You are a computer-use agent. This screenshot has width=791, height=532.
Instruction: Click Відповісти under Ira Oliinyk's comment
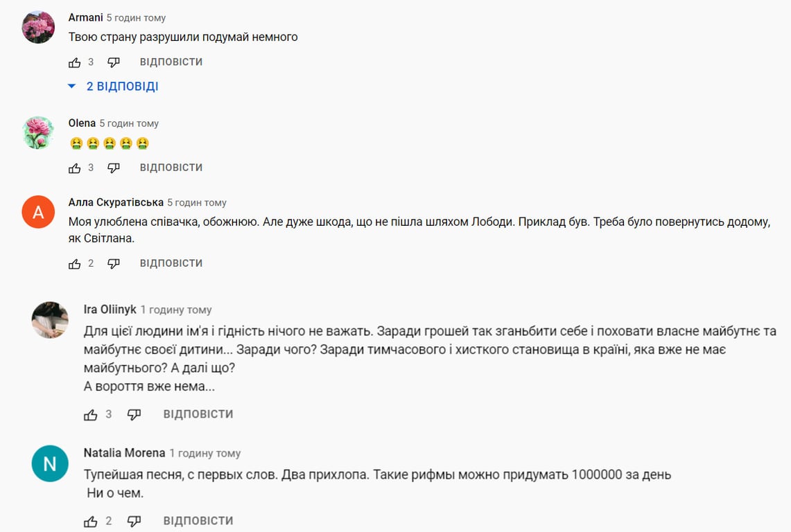click(198, 414)
